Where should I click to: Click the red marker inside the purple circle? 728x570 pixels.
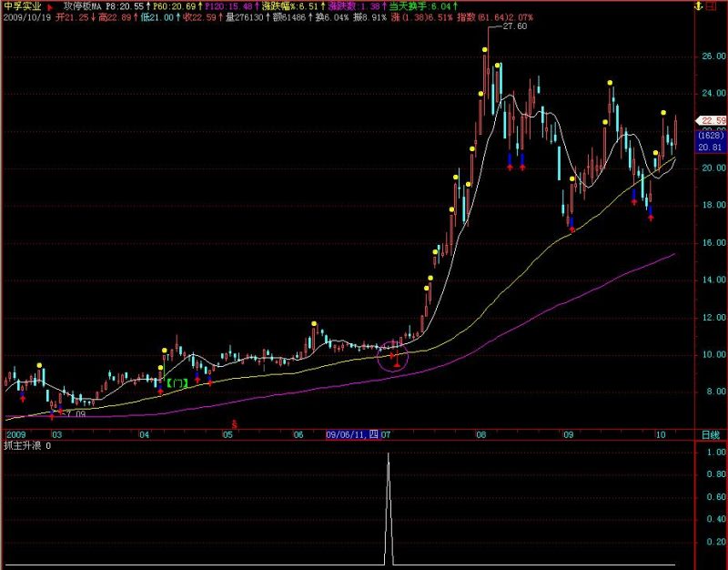point(396,360)
